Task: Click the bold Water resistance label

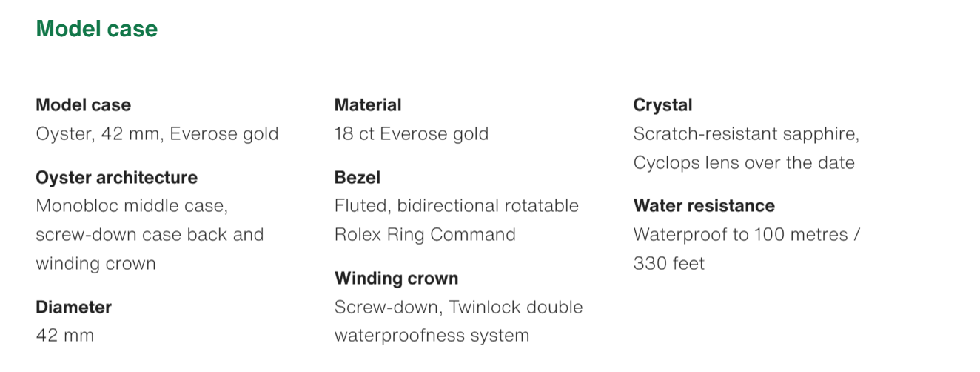Action: [704, 206]
